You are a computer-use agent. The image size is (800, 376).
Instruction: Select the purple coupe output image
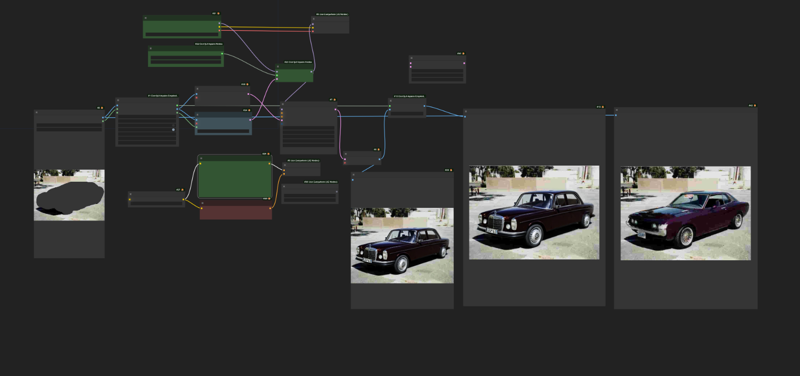685,213
